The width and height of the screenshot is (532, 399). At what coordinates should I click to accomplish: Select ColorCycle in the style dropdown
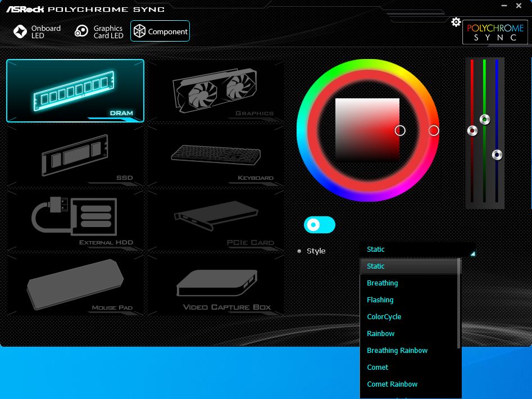point(384,317)
